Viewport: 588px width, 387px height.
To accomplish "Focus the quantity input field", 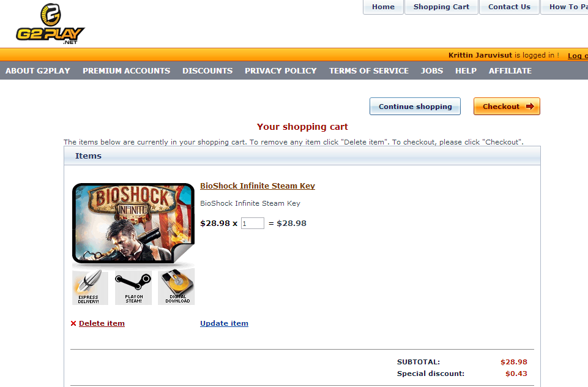I will point(252,224).
